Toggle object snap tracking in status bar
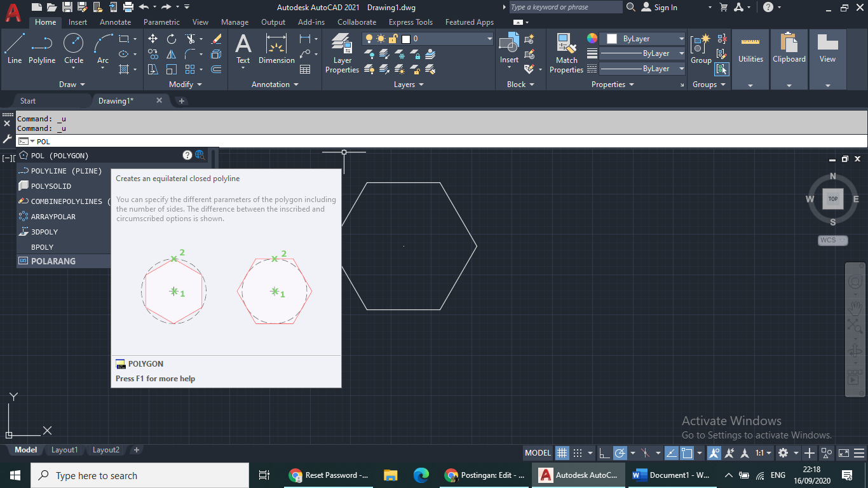Image resolution: width=868 pixels, height=488 pixels. coord(671,453)
